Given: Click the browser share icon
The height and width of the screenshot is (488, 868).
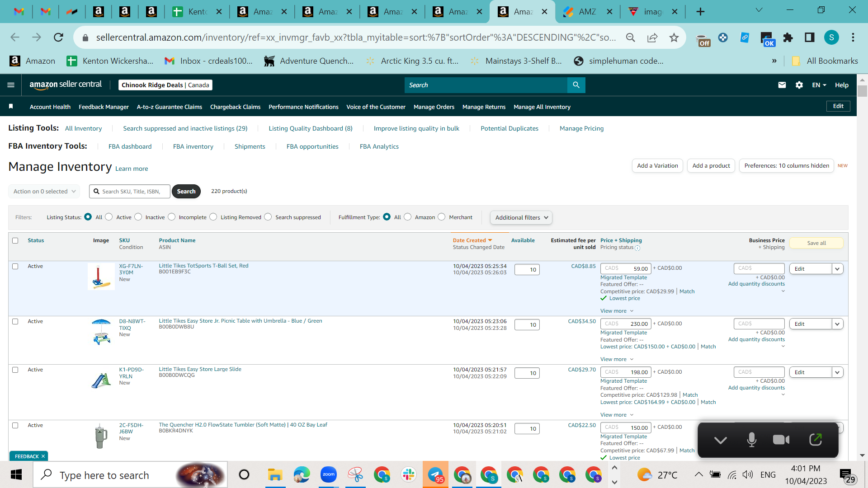Looking at the screenshot, I should (652, 38).
